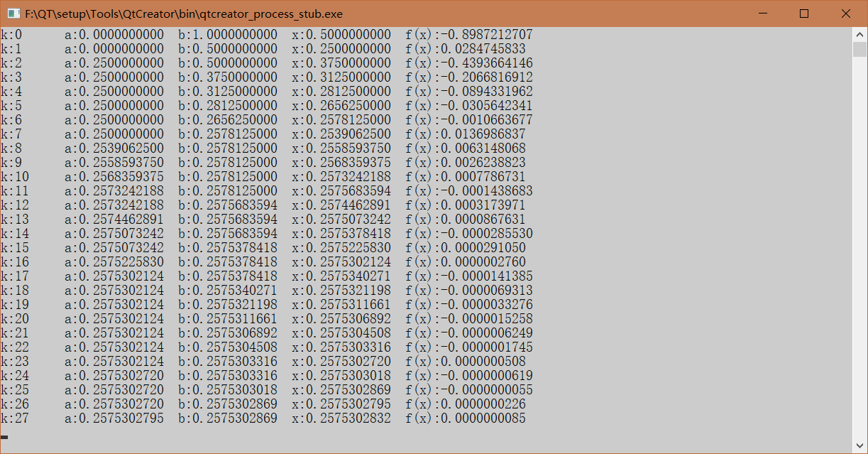
Task: Click the value x:0.2656250000 in row k:5
Action: tap(341, 106)
